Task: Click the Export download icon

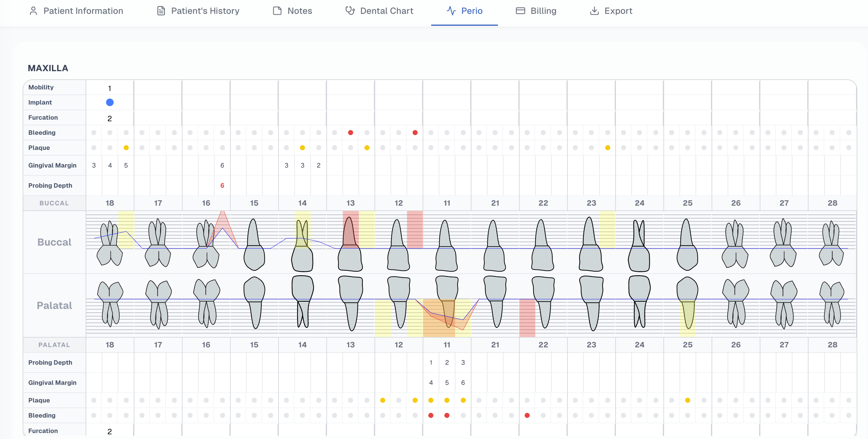Action: (595, 11)
